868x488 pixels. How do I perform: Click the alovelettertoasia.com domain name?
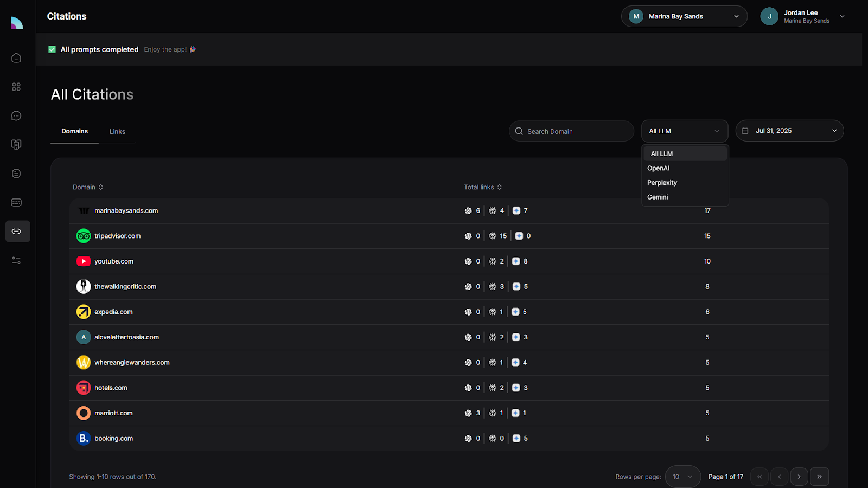(126, 337)
